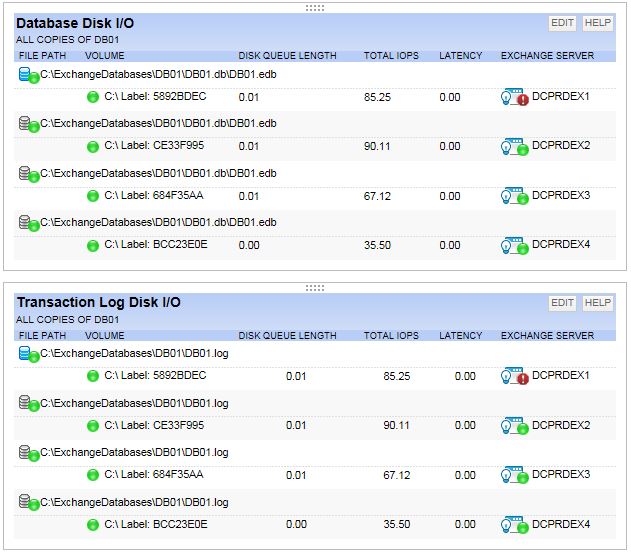Grab the dotted drag handle above Database Disk I/O
This screenshot has width=631, height=559.
tap(315, 8)
